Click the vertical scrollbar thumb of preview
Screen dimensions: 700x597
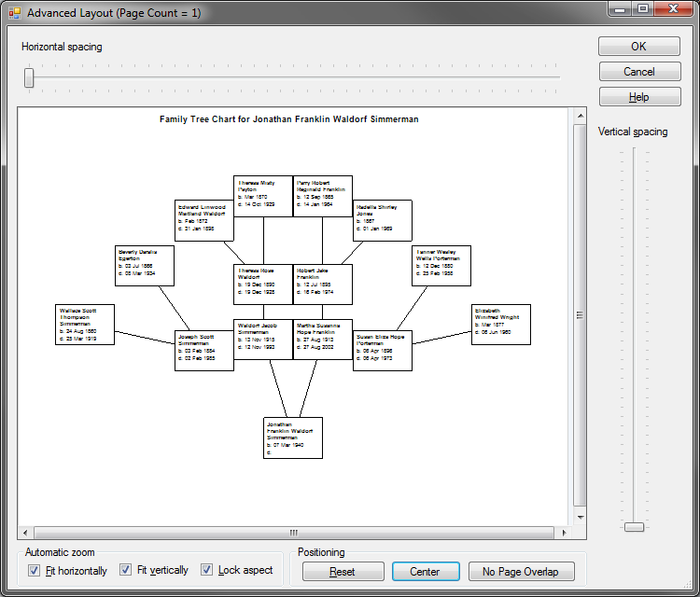coord(580,315)
